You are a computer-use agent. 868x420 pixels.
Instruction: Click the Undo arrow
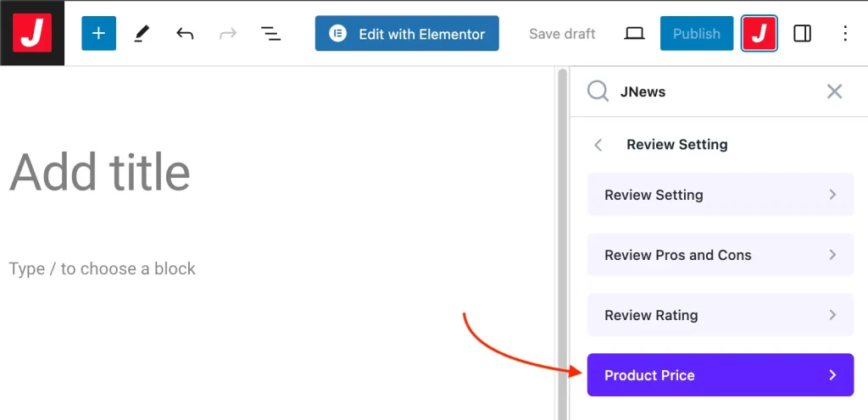tap(185, 34)
